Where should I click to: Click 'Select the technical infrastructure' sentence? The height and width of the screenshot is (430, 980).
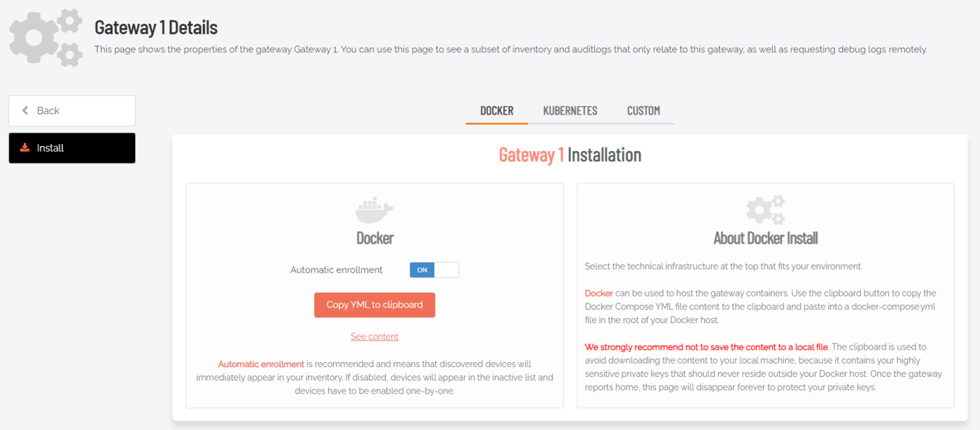(724, 266)
